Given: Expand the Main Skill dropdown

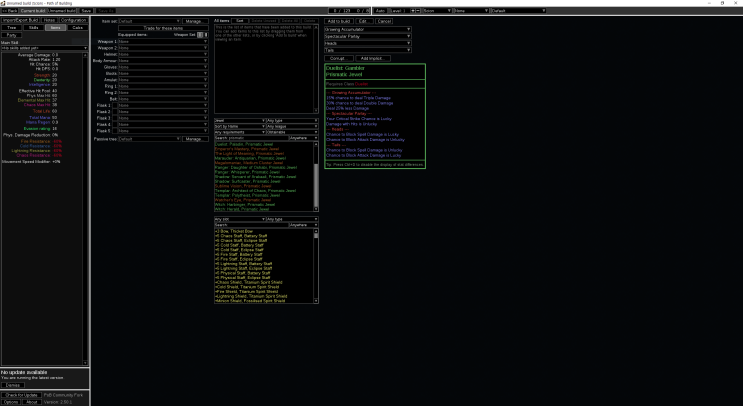Looking at the screenshot, I should [44, 48].
